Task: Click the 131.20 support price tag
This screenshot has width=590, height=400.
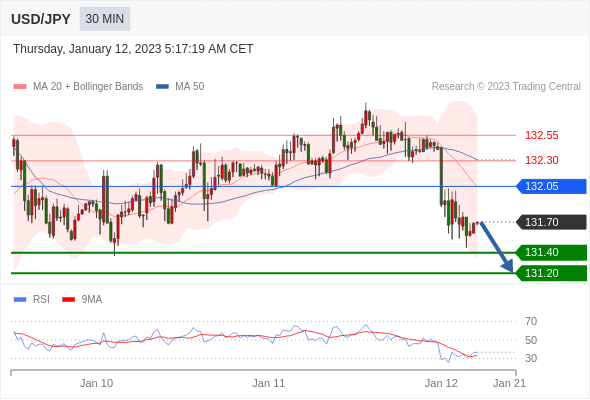Action: pos(552,273)
